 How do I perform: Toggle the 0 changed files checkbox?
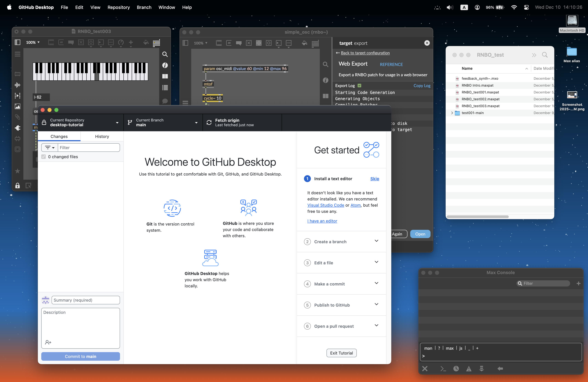tap(44, 157)
